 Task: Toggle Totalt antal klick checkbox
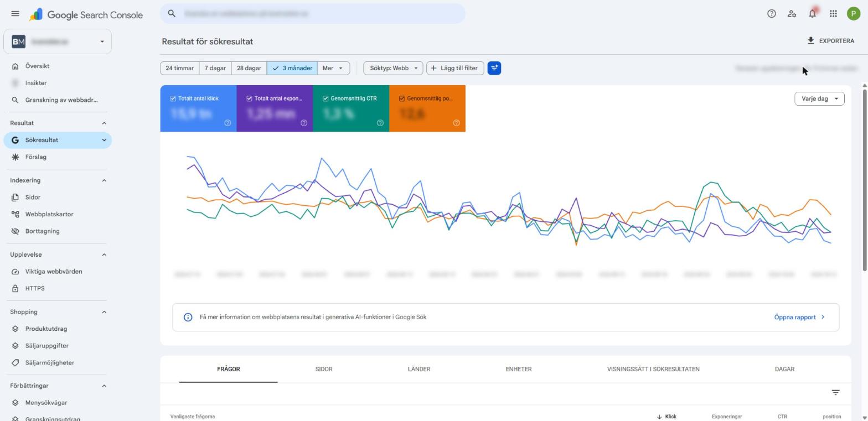pyautogui.click(x=173, y=98)
